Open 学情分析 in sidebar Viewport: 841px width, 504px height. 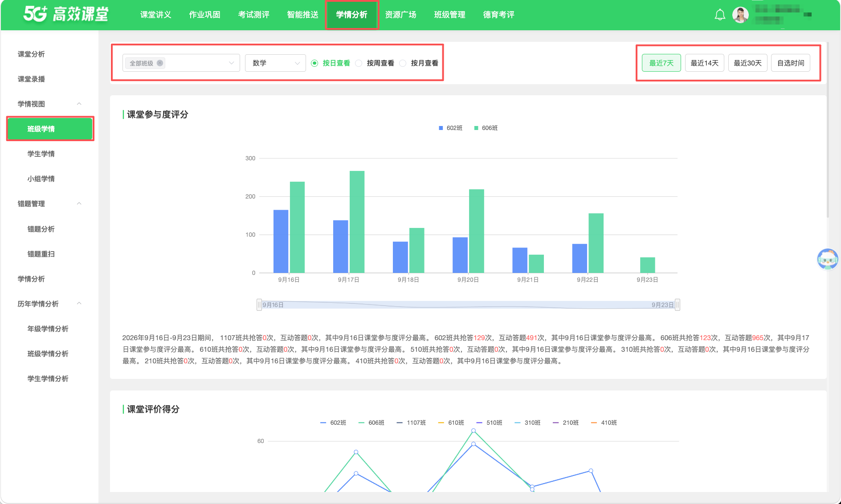tap(31, 279)
